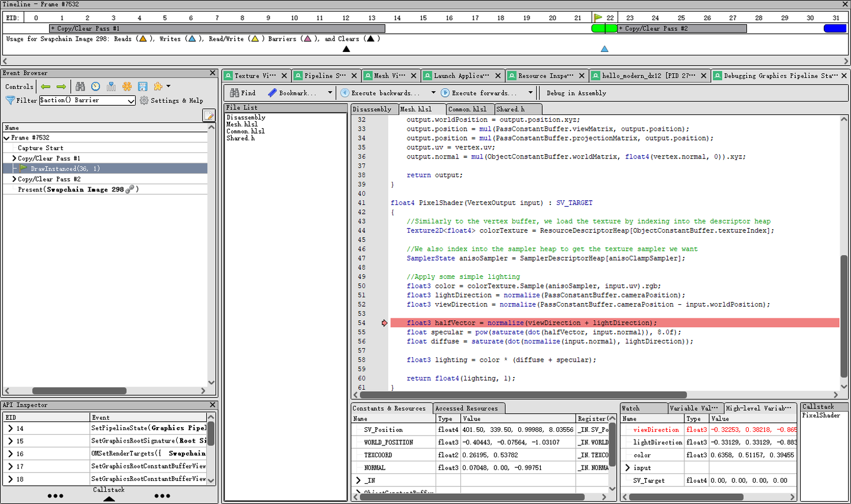Expand the input variable in Watch panel
Viewport: 851px width, 504px height.
pyautogui.click(x=628, y=468)
